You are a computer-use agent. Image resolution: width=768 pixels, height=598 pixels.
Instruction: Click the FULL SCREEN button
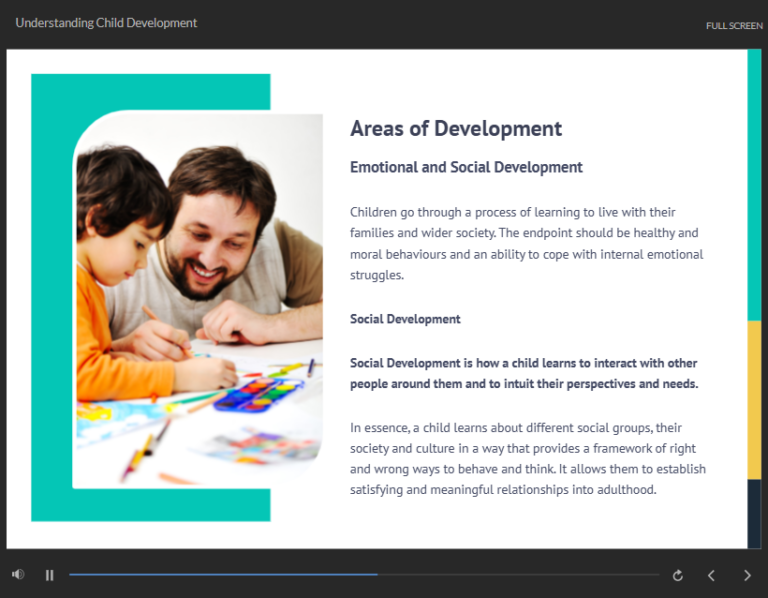[734, 26]
